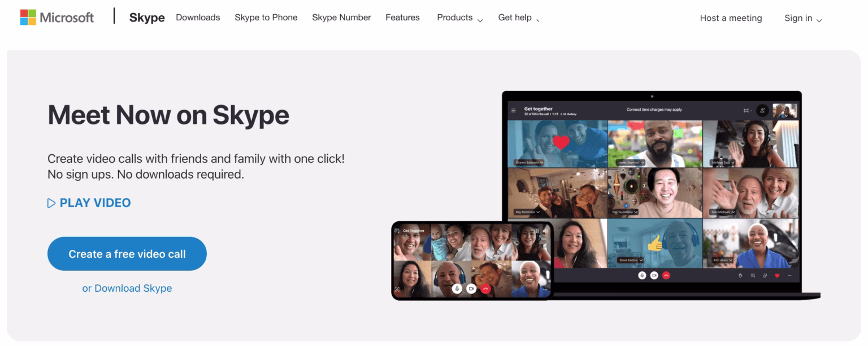Screen dimensions: 868x346
Task: Click the three-dots more options icon on the laptop
Action: point(789,275)
